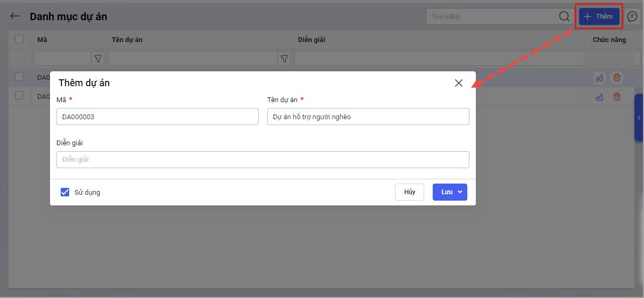Click the trash icon on second row

click(617, 96)
